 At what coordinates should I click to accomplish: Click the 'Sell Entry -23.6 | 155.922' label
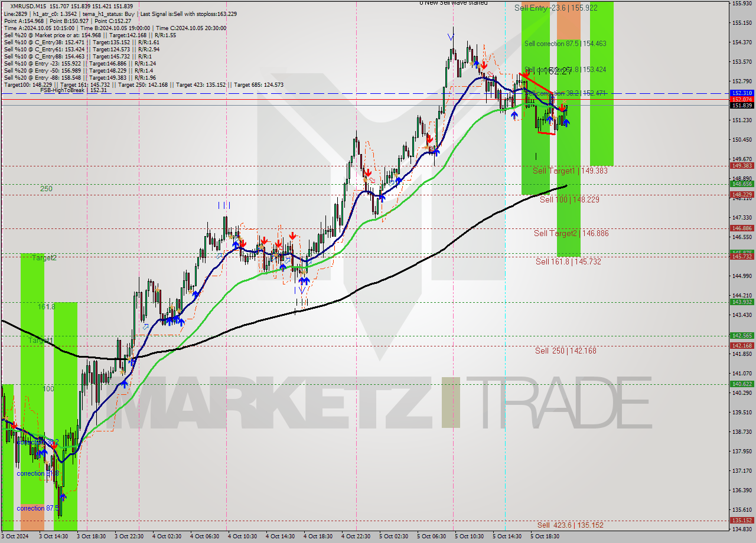556,8
